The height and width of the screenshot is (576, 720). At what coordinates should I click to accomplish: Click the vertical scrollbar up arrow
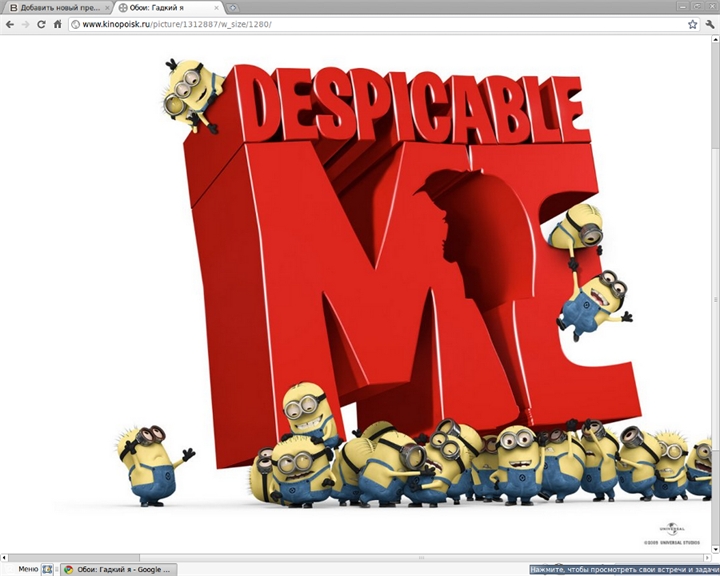click(715, 40)
